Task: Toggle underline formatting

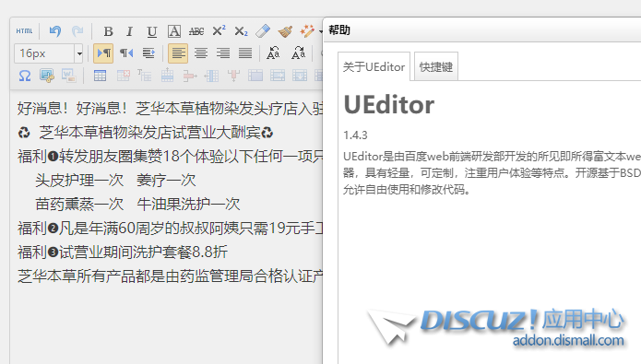Action: tap(151, 31)
